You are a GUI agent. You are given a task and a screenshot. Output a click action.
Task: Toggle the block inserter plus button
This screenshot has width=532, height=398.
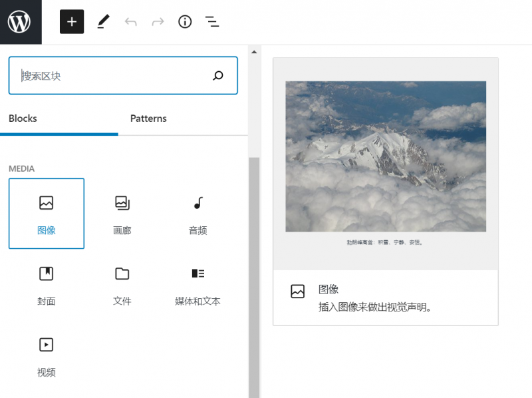72,22
